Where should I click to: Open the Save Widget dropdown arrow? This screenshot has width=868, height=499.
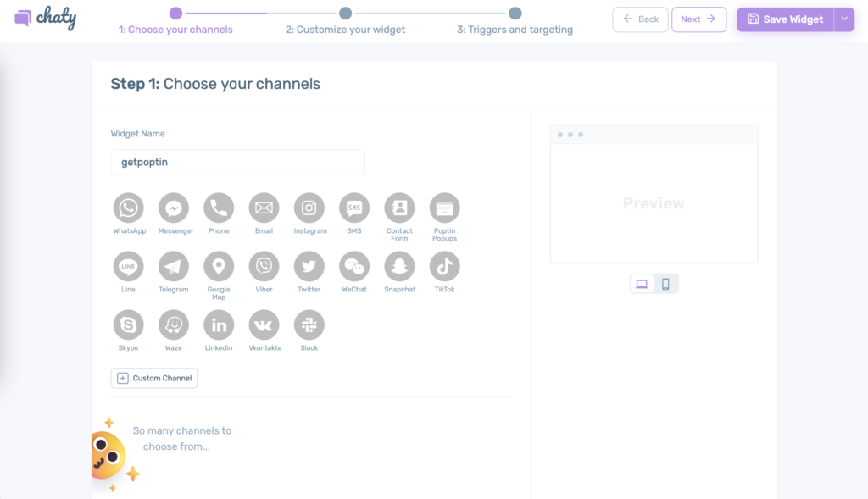pos(844,19)
